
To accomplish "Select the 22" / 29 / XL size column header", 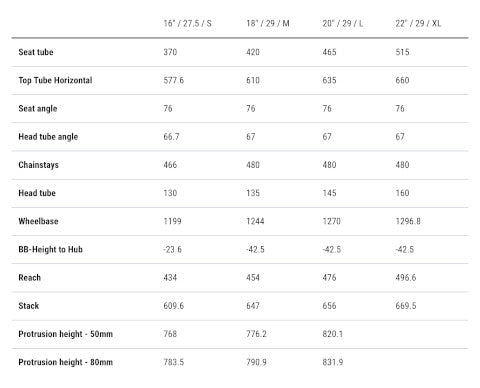I will [418, 23].
